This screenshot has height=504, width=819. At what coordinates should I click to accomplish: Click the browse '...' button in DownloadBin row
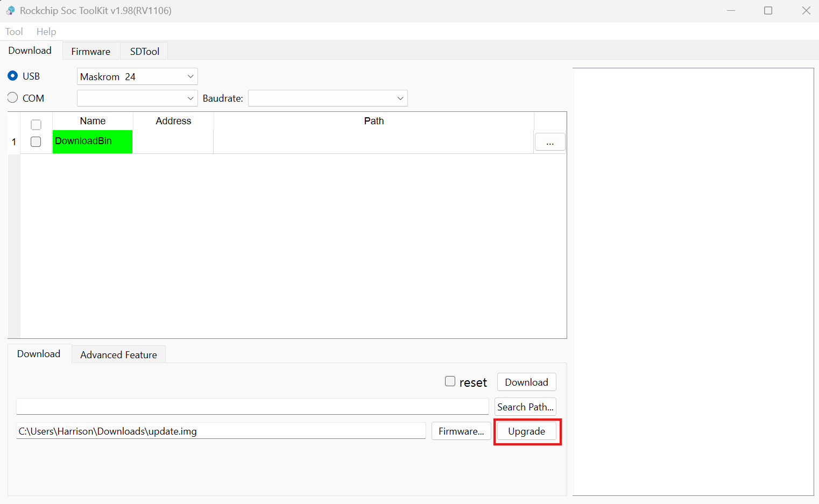(549, 142)
